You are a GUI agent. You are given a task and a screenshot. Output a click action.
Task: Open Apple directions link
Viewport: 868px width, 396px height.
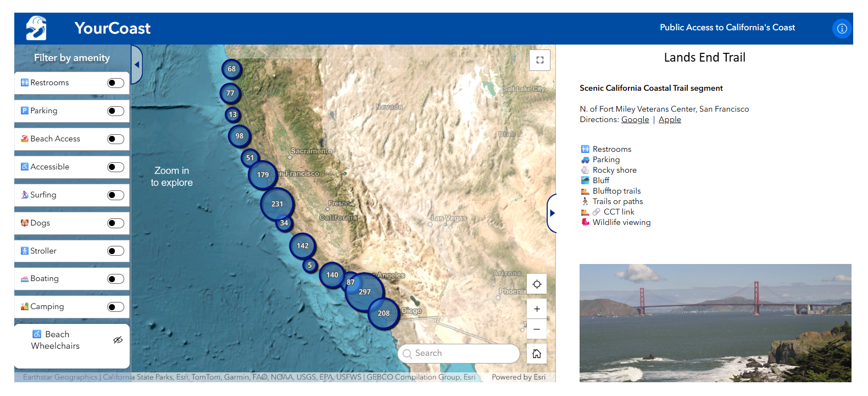coord(669,120)
